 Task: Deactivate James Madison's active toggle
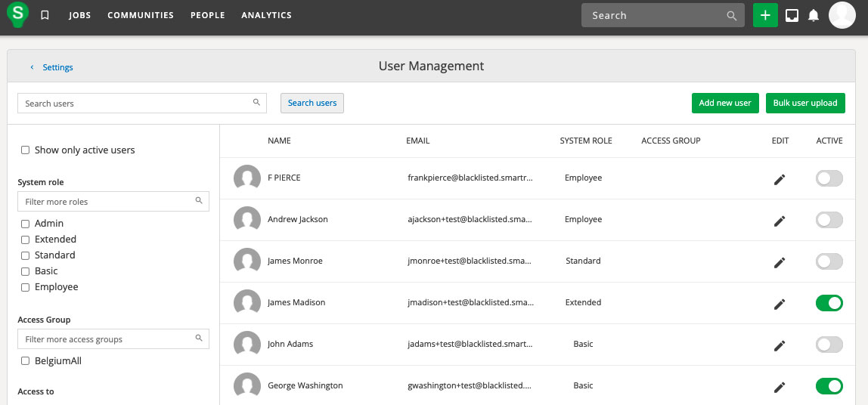[x=829, y=303]
